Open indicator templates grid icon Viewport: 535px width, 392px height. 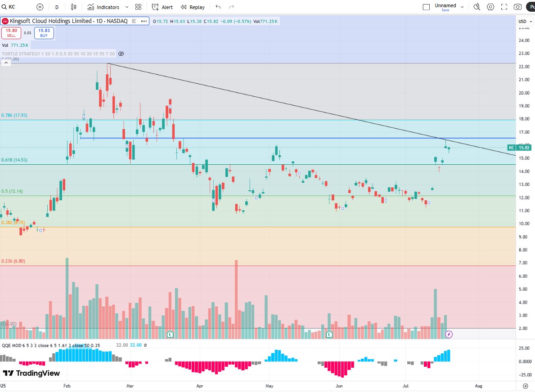coord(138,7)
